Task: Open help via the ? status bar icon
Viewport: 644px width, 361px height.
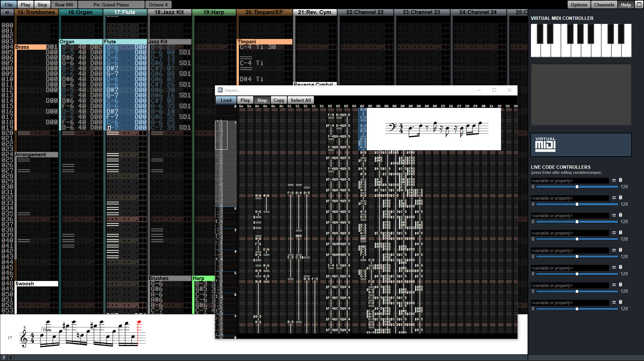Action: click(x=4, y=358)
